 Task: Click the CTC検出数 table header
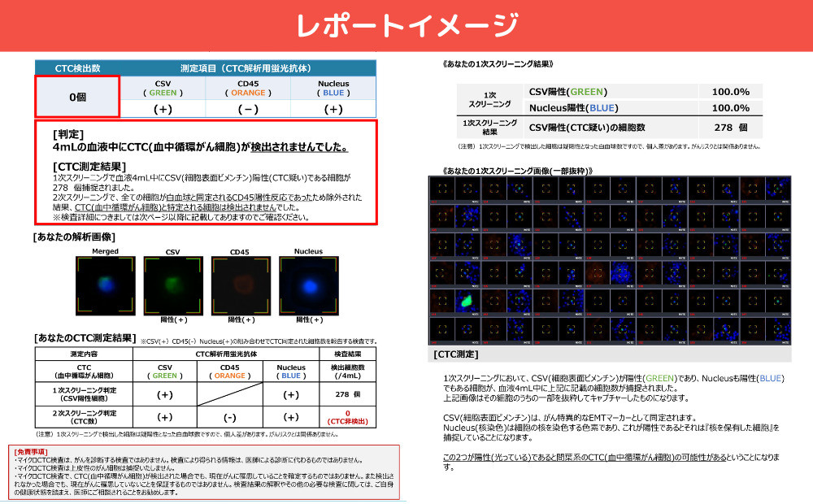[x=77, y=68]
